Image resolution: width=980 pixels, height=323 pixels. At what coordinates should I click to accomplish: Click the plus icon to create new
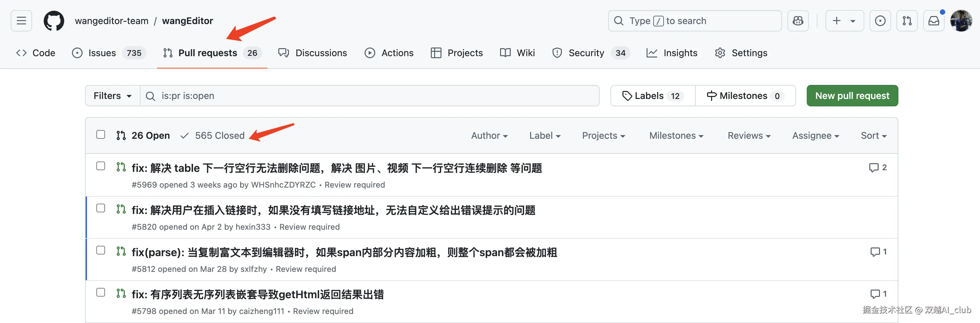[x=837, y=20]
